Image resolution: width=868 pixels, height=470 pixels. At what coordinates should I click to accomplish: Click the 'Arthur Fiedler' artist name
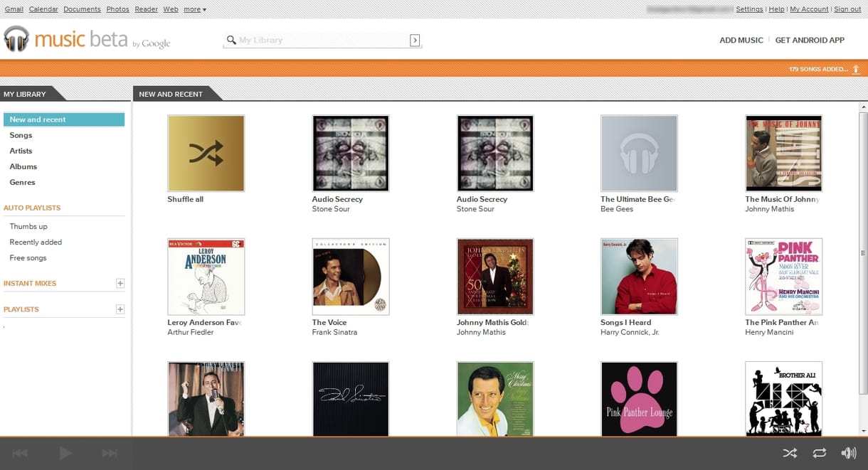tap(191, 332)
